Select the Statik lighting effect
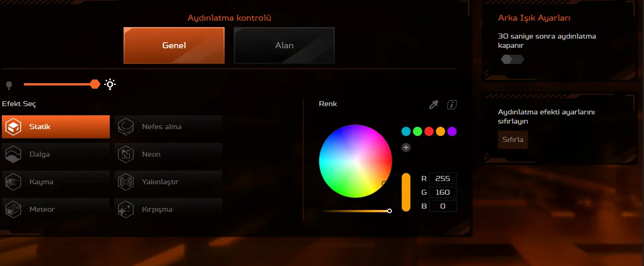The image size is (644, 266). pos(56,127)
